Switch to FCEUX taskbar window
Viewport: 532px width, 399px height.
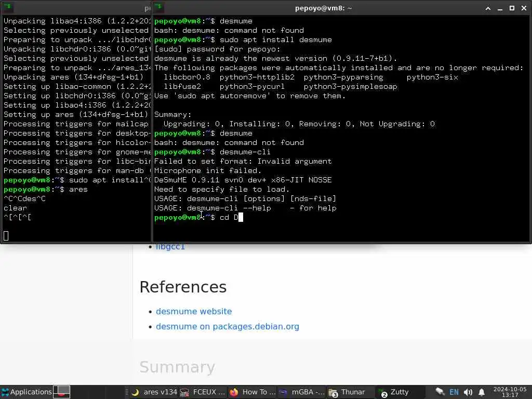tap(203, 392)
